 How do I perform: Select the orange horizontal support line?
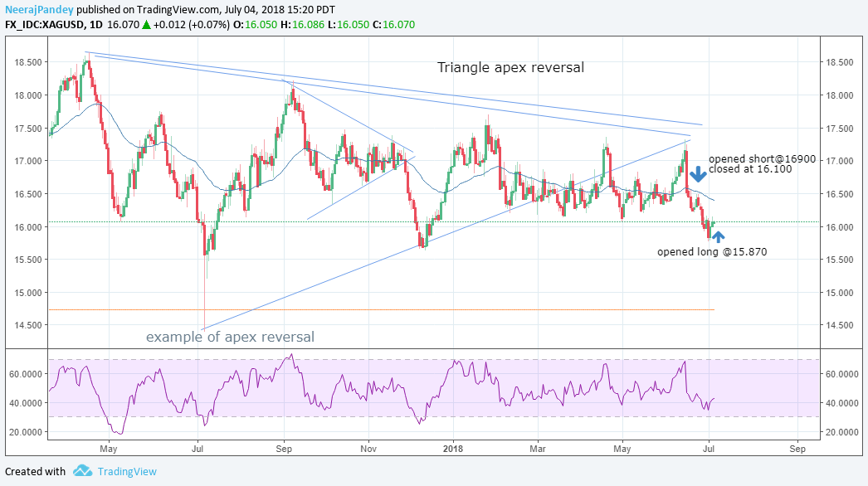pos(382,309)
